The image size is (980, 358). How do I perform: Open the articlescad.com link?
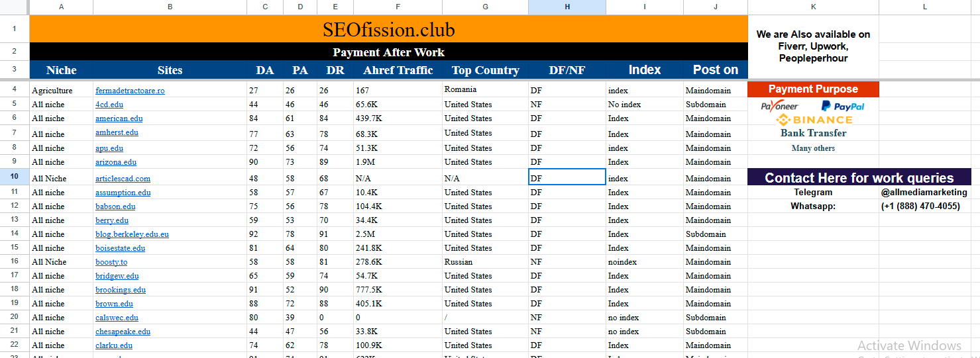(123, 179)
